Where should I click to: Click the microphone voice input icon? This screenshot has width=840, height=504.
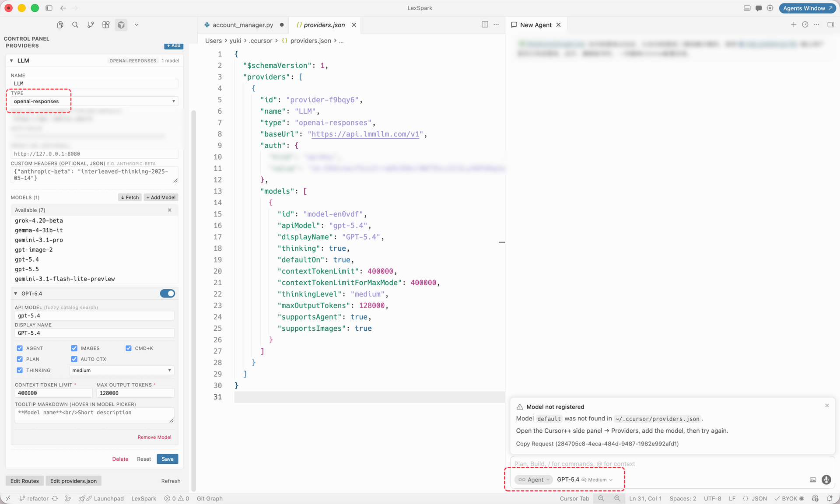(x=826, y=480)
